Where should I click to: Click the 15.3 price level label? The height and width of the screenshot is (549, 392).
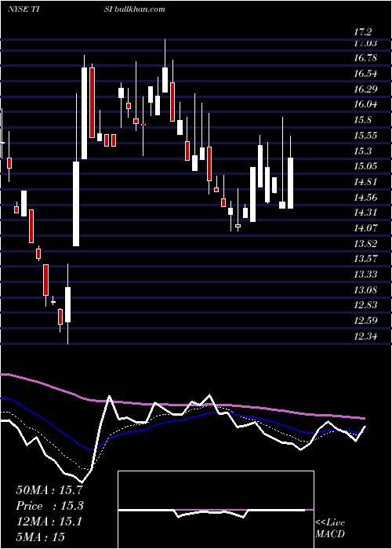tap(362, 151)
